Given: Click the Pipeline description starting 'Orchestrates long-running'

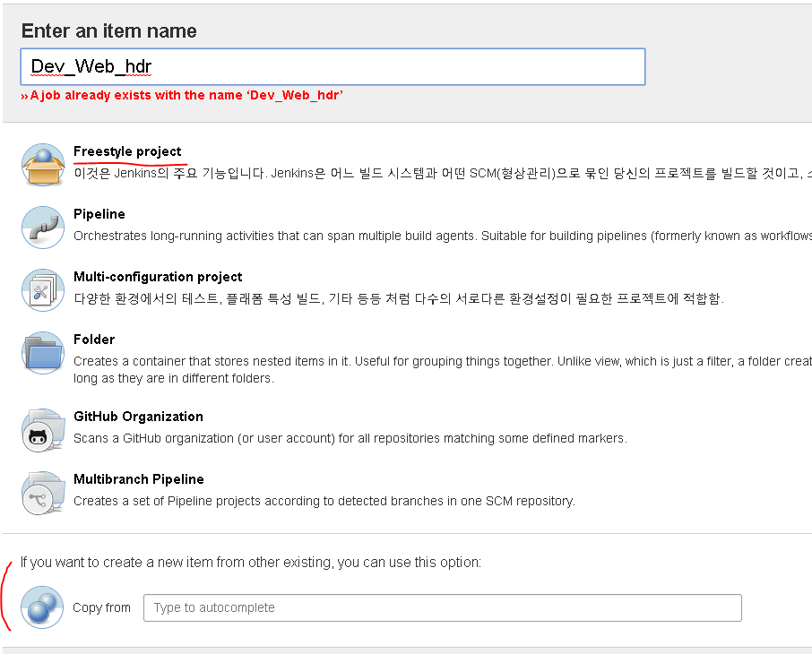Looking at the screenshot, I should [x=443, y=237].
